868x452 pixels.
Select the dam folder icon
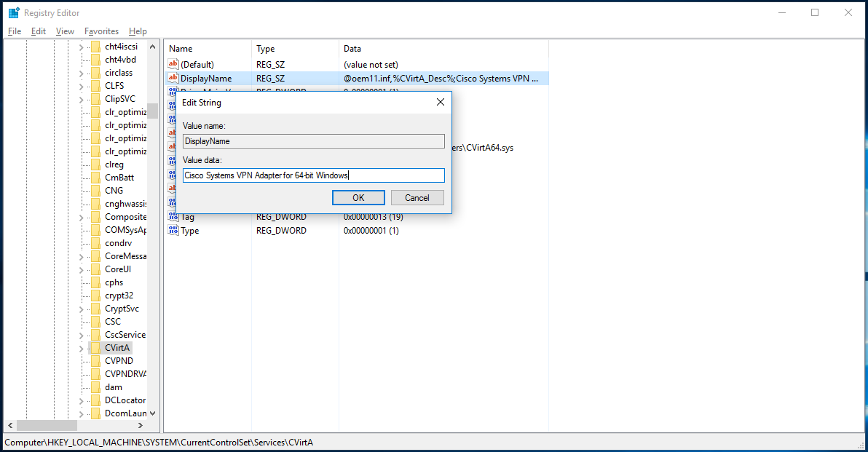[96, 387]
